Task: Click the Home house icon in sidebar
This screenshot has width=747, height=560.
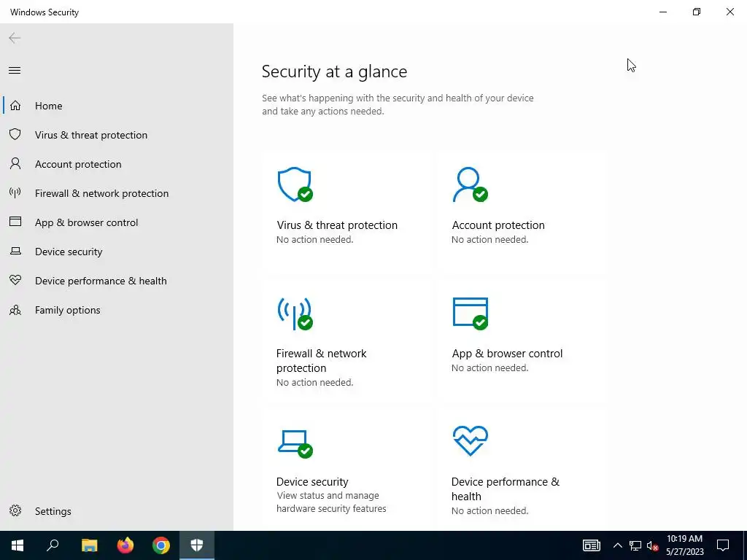Action: pyautogui.click(x=15, y=106)
